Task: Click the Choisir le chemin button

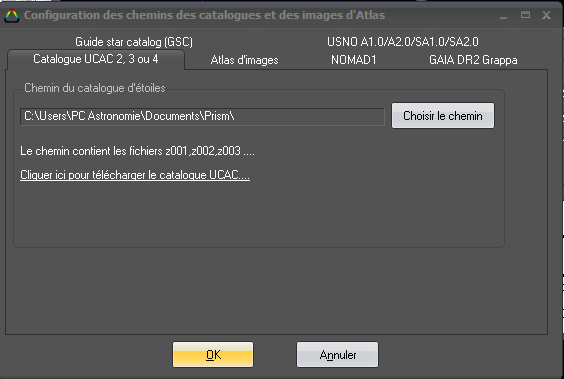Action: (443, 116)
